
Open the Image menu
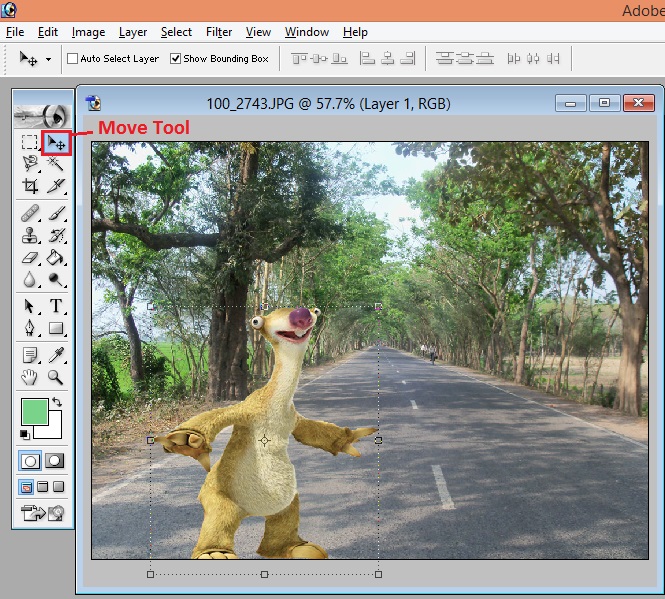(88, 32)
